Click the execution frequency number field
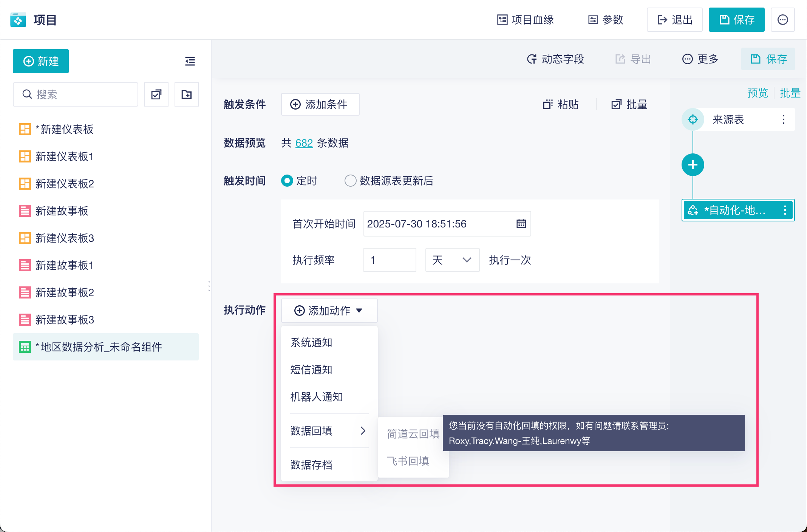This screenshot has height=532, width=807. [x=390, y=260]
